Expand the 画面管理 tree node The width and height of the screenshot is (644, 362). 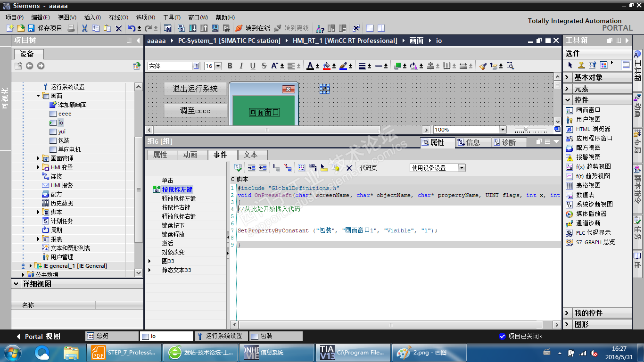(x=38, y=158)
